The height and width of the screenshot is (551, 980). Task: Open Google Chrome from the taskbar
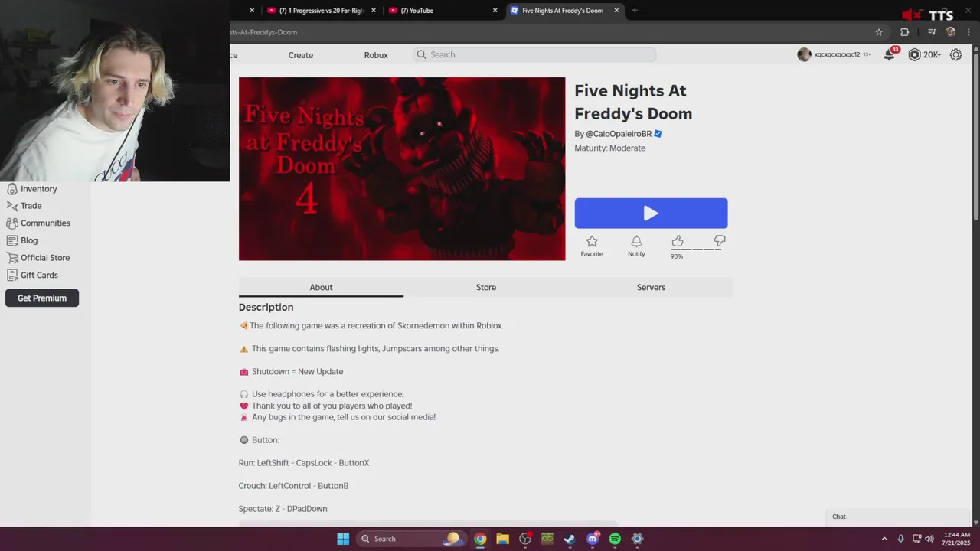480,539
